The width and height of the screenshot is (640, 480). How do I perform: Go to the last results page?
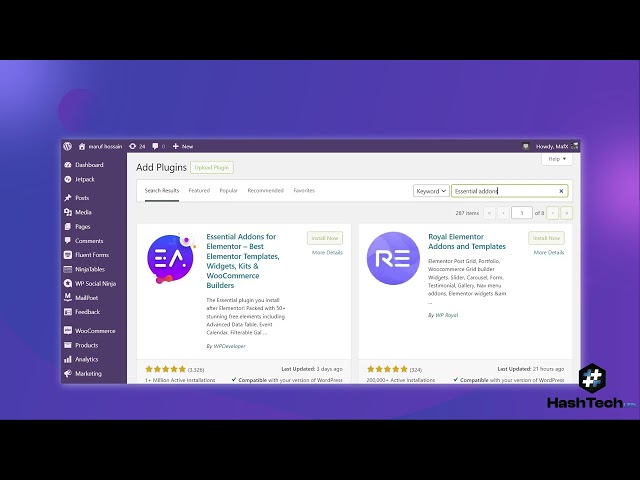(x=567, y=213)
